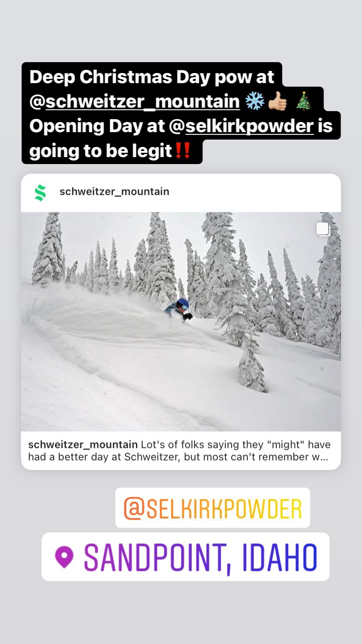This screenshot has width=362, height=644.
Task: Tap the skier in the blue helmet
Action: (x=178, y=310)
